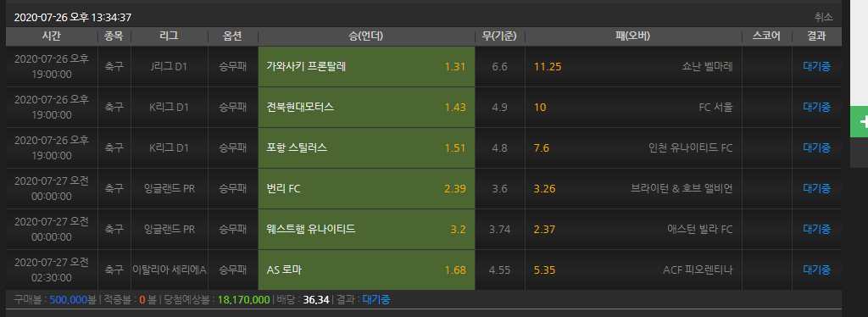The height and width of the screenshot is (317, 868).
Task: Click 대기중 status in the first row
Action: click(x=816, y=66)
